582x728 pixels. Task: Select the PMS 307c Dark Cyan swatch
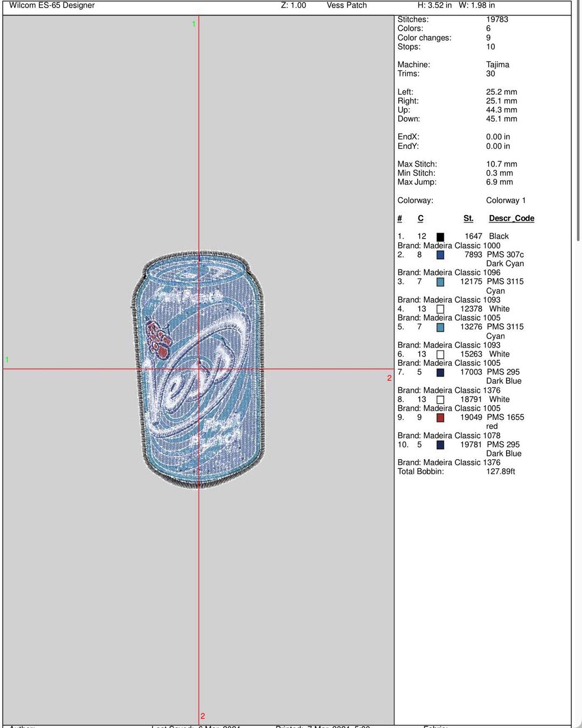pyautogui.click(x=441, y=254)
